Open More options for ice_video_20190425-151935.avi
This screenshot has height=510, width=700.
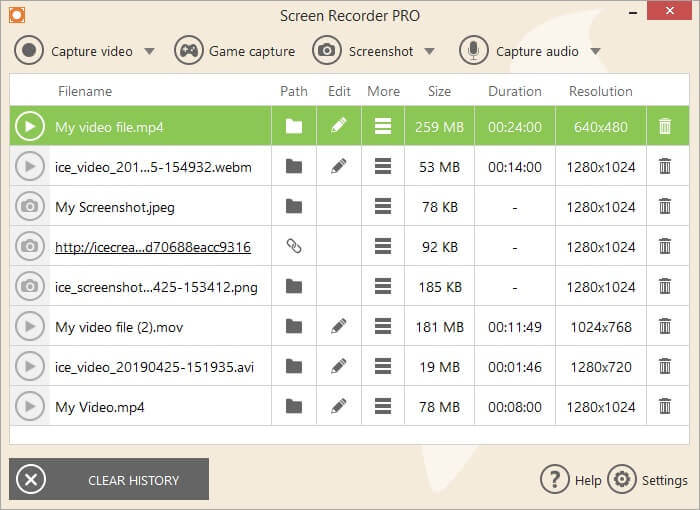point(382,367)
